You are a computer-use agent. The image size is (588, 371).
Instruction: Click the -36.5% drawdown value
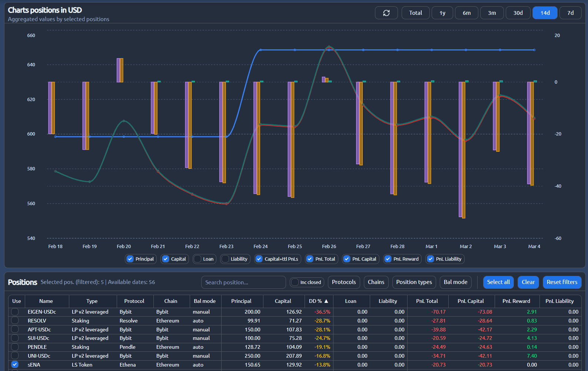coord(322,312)
